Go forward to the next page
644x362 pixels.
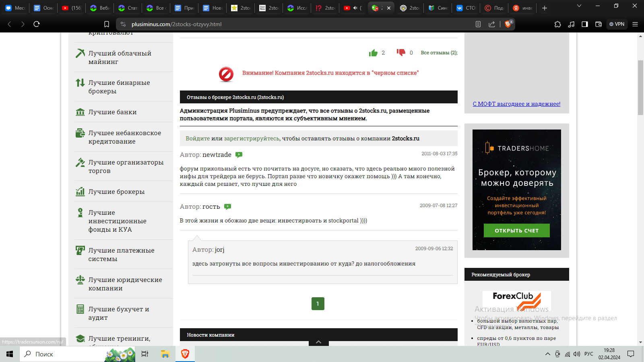23,24
